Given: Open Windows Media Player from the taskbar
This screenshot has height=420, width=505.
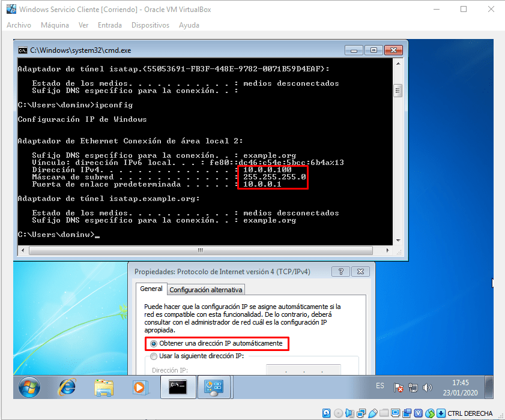Looking at the screenshot, I should (141, 388).
